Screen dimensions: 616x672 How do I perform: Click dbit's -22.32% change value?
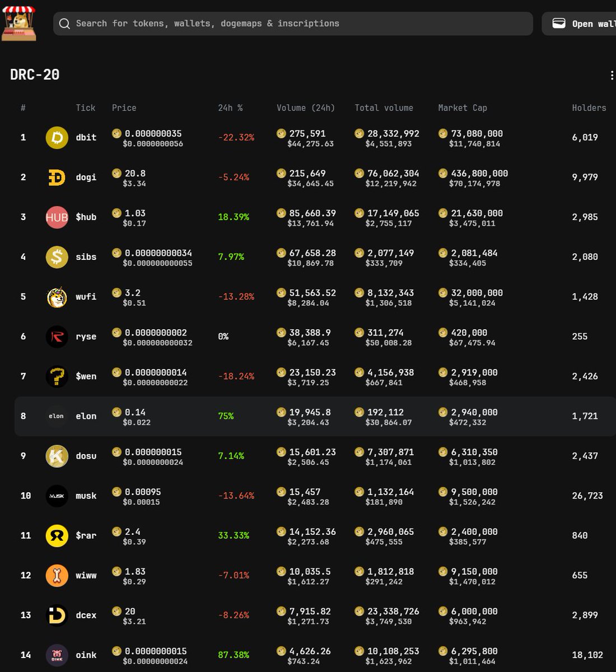pyautogui.click(x=236, y=138)
